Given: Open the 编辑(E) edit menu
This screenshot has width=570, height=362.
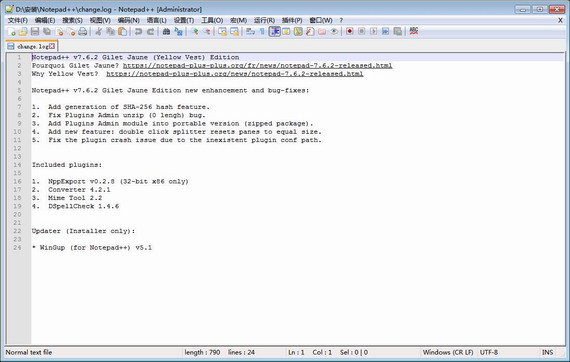Looking at the screenshot, I should [x=45, y=20].
